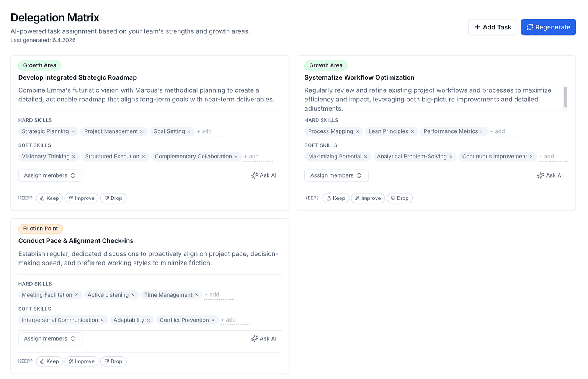588x379 pixels.
Task: Open Assign members on Strategic Roadmap card
Action: 50,175
